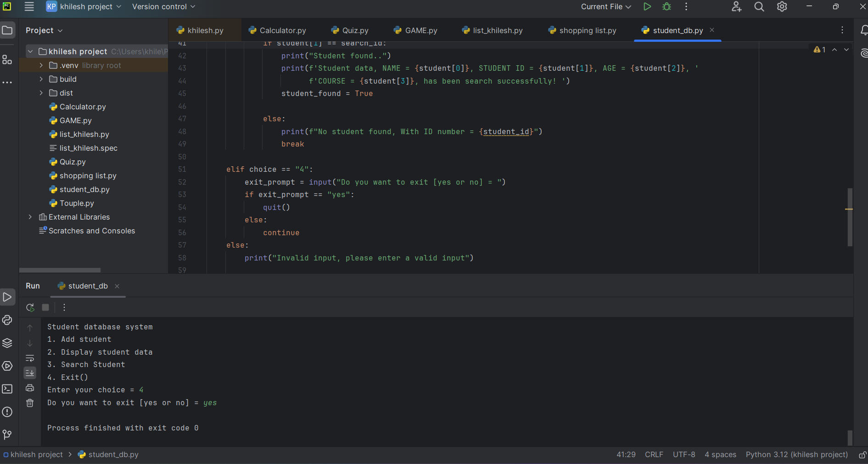The height and width of the screenshot is (464, 868).
Task: Change indent setting 4 spaces
Action: pyautogui.click(x=720, y=455)
